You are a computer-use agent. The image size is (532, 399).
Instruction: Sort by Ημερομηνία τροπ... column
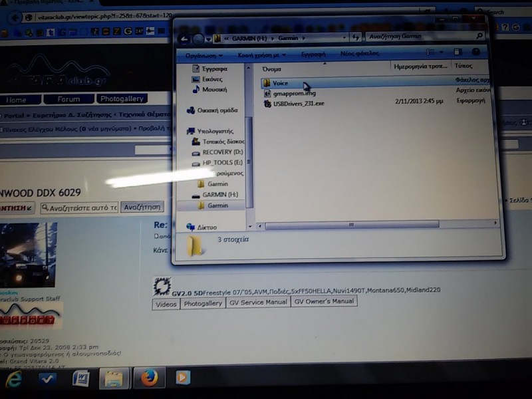click(420, 66)
